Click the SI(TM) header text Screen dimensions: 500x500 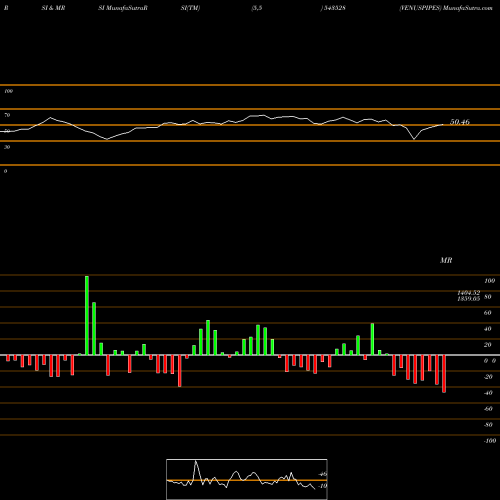(x=190, y=8)
